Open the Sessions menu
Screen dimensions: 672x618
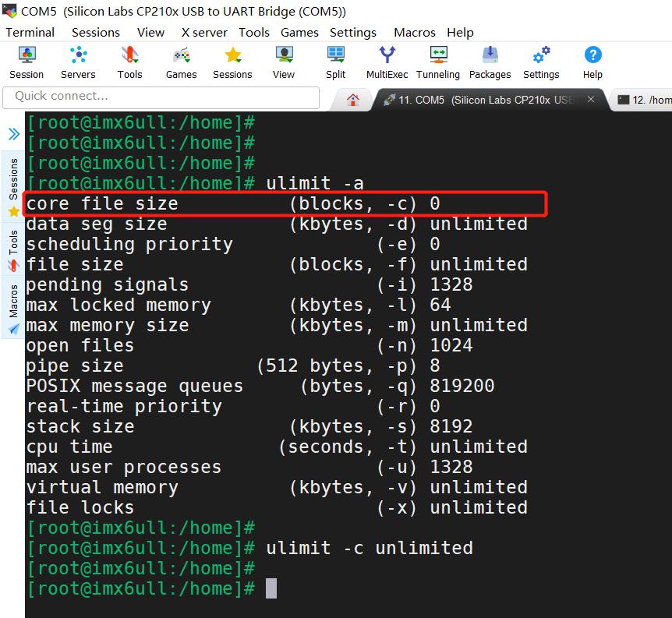pyautogui.click(x=96, y=33)
